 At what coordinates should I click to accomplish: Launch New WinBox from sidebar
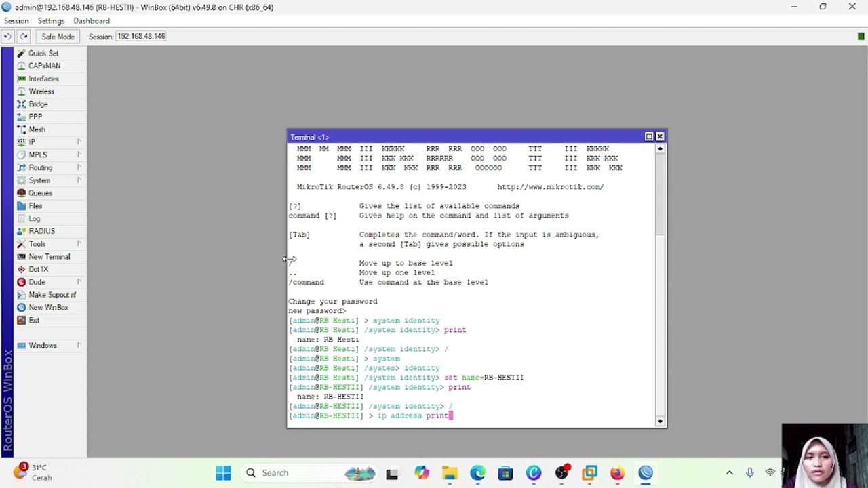tap(48, 308)
